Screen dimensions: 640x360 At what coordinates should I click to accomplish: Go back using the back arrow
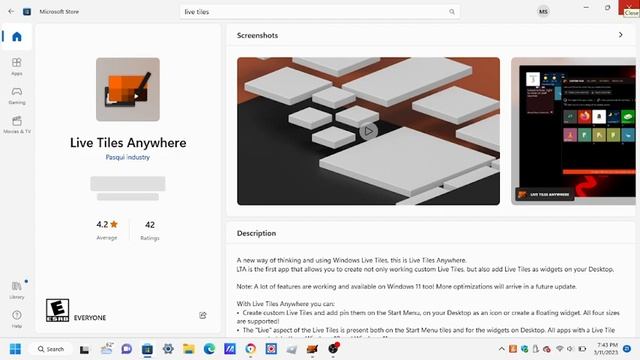point(11,11)
